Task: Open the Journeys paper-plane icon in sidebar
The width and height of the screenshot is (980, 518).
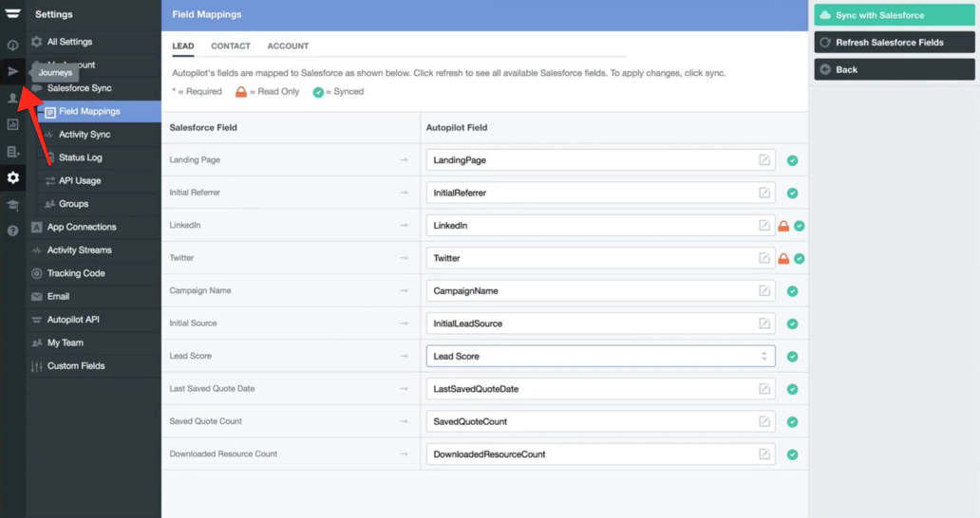Action: pyautogui.click(x=12, y=71)
